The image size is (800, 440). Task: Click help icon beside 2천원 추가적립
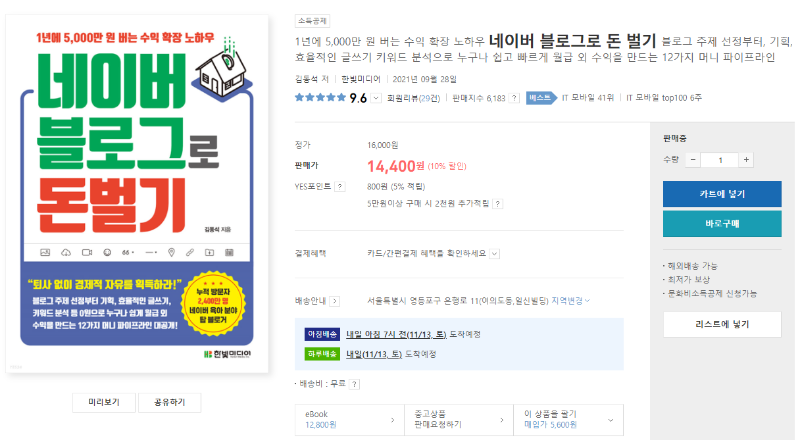[497, 203]
